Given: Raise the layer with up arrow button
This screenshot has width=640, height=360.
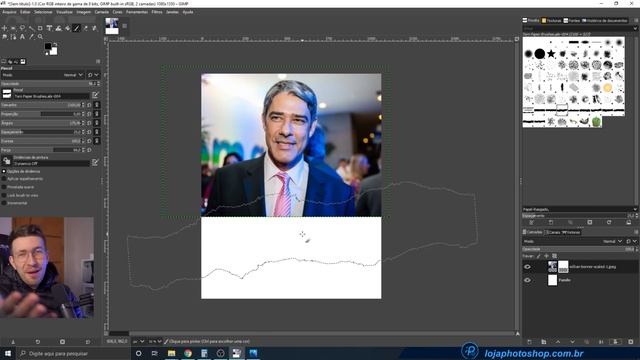Looking at the screenshot, I should tap(558, 342).
